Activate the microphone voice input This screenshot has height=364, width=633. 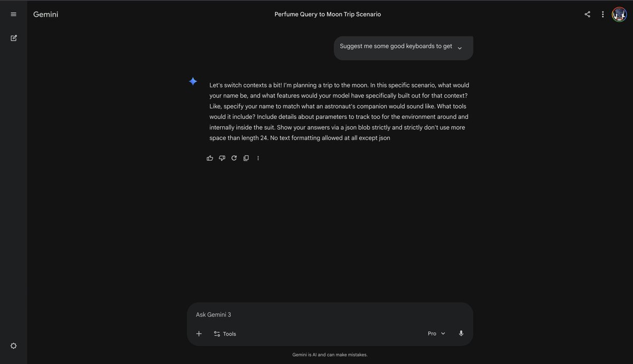(x=461, y=333)
